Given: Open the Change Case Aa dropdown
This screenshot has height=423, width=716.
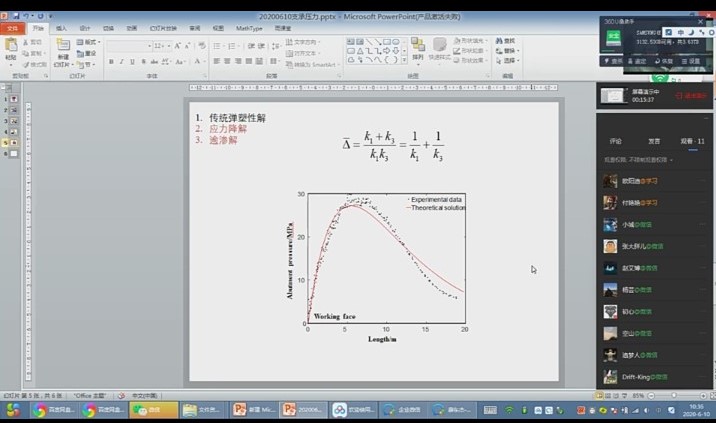Looking at the screenshot, I should [180, 61].
